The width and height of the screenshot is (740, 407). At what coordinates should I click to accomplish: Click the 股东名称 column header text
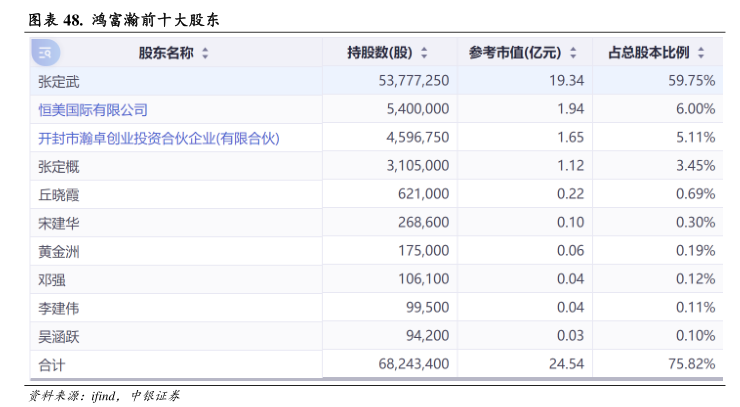coord(166,53)
